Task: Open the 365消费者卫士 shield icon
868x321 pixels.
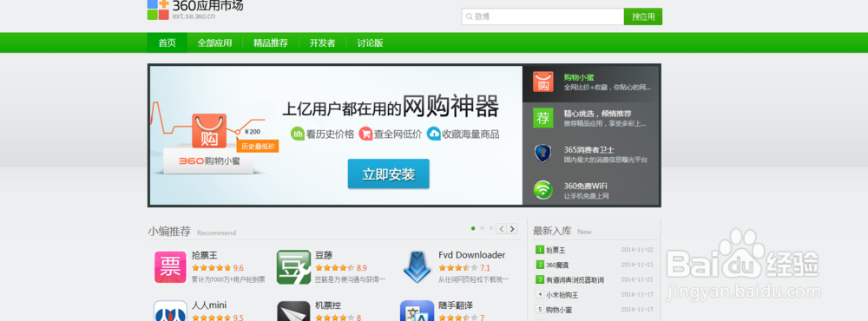Action: (x=543, y=154)
